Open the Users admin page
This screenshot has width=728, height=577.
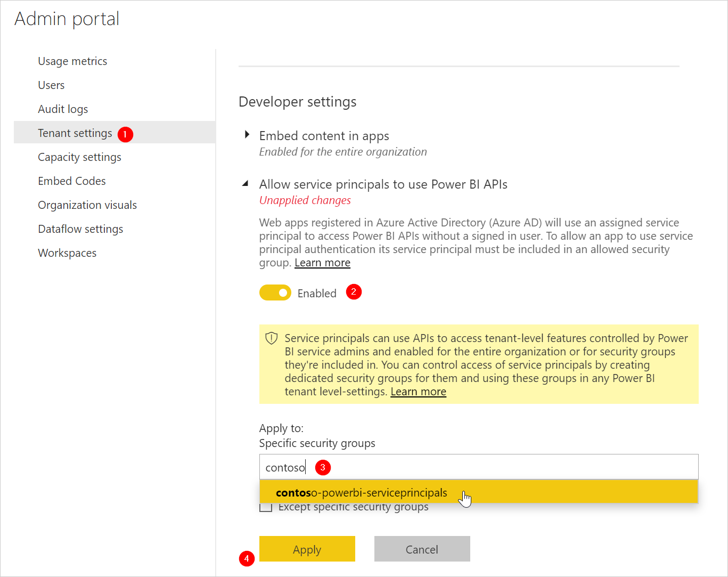(51, 85)
